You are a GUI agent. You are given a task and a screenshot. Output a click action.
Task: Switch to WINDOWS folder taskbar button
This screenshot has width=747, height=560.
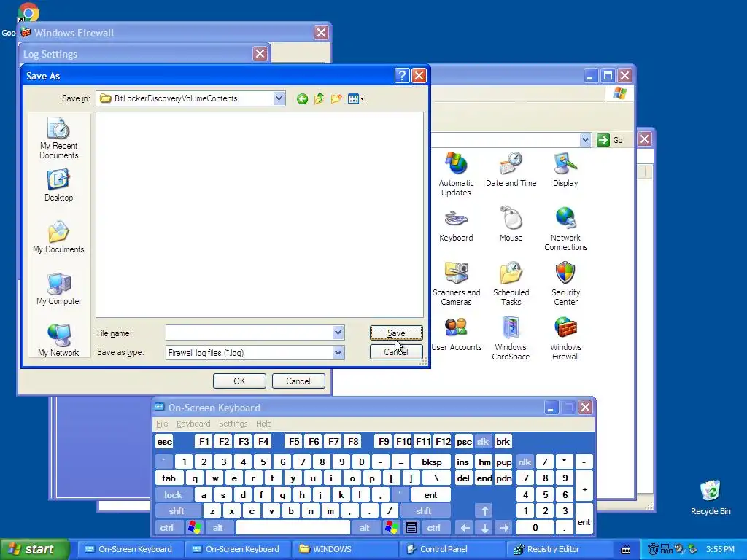(x=345, y=549)
